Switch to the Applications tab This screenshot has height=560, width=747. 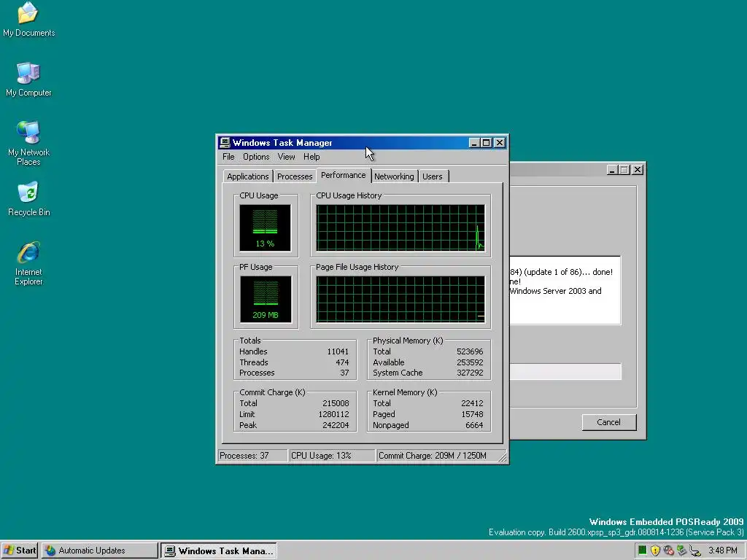point(248,176)
